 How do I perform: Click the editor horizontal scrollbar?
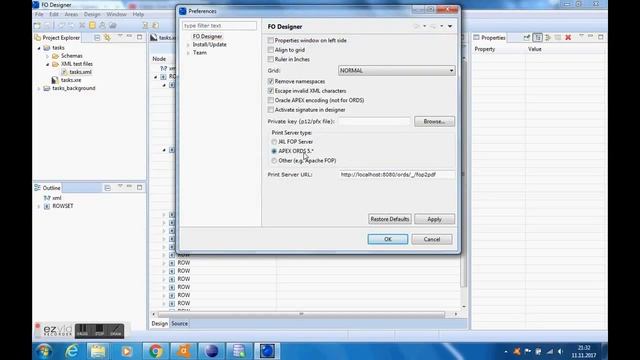coord(301,314)
